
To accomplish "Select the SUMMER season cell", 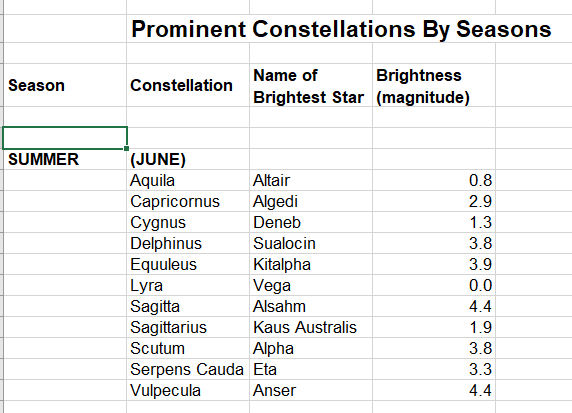I will coord(65,159).
